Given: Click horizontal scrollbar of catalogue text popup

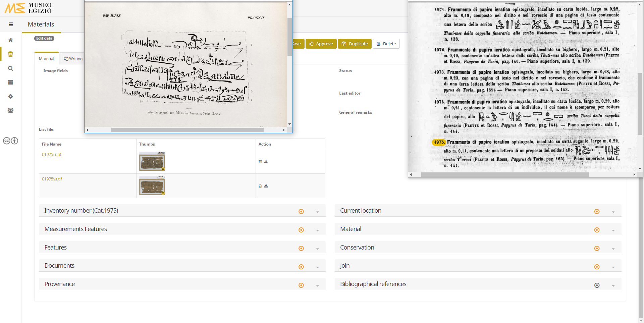Looking at the screenshot, I should coord(505,174).
